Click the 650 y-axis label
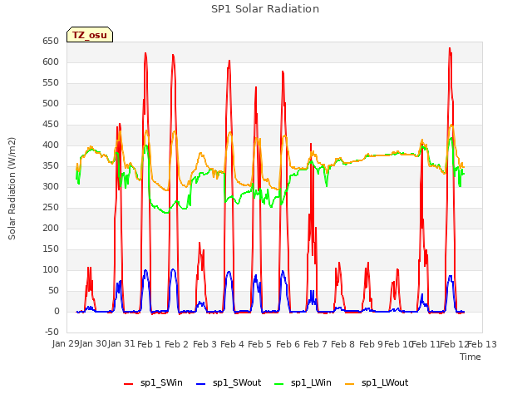 (51, 41)
